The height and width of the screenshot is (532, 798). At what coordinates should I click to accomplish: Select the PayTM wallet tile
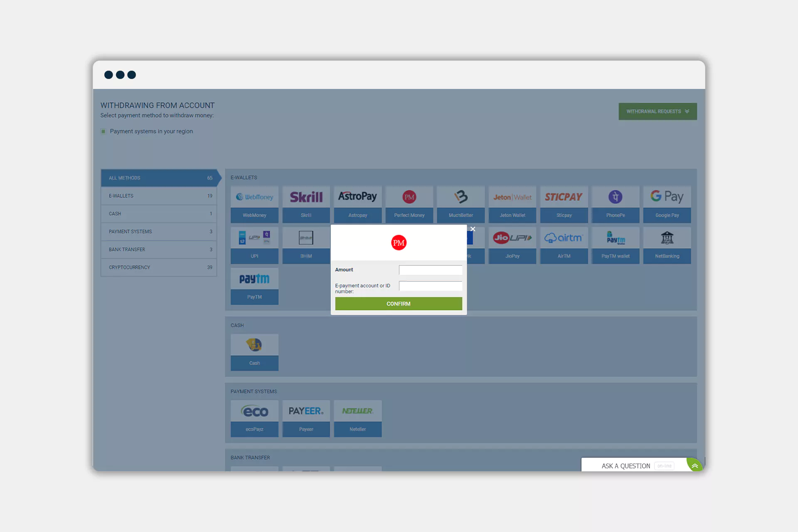[x=615, y=245]
